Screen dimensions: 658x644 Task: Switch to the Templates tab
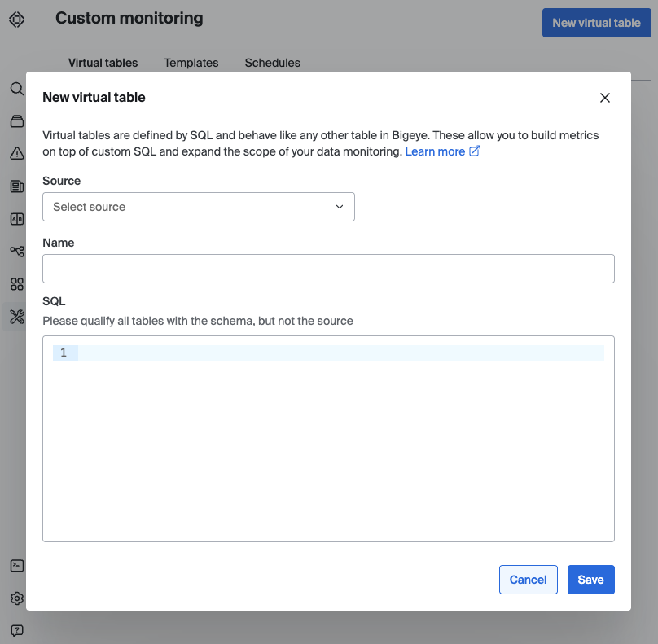click(x=191, y=63)
